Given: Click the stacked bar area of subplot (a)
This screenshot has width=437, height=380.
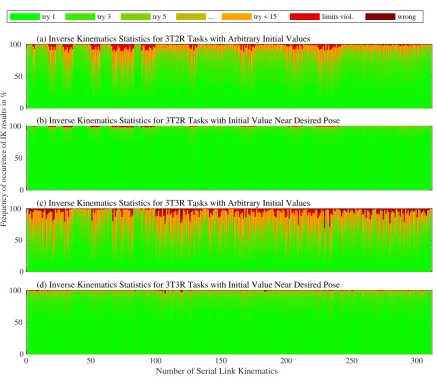Looking at the screenshot, I should click(x=229, y=76).
